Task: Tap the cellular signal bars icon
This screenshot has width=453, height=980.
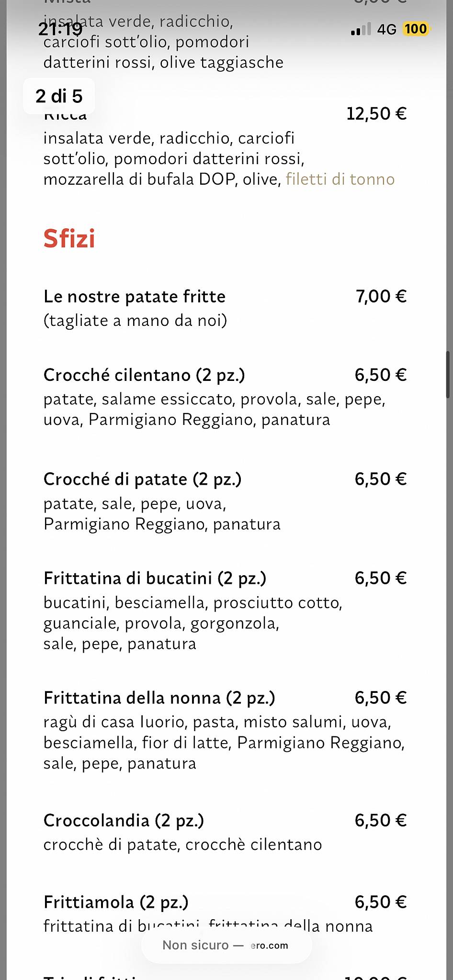Action: click(x=361, y=30)
